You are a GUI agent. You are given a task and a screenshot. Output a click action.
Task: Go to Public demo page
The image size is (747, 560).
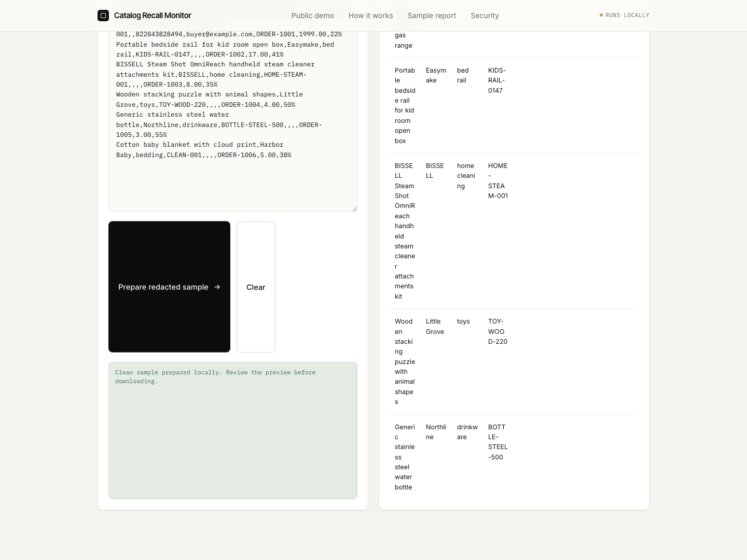313,16
